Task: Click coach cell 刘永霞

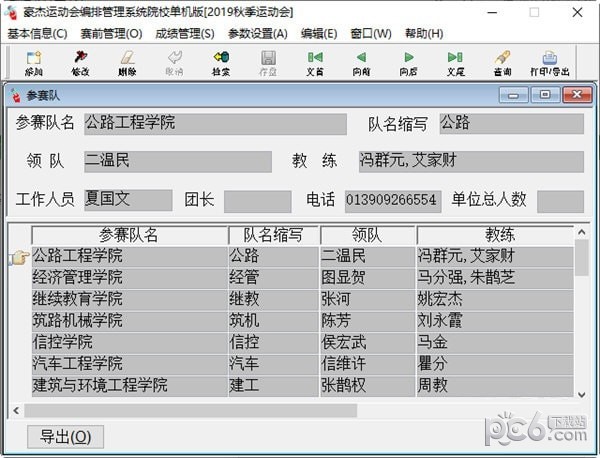Action: pos(495,321)
